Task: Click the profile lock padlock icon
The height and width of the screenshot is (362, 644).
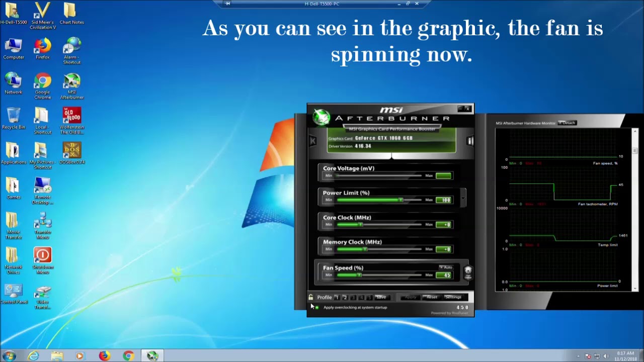Action: point(311,297)
